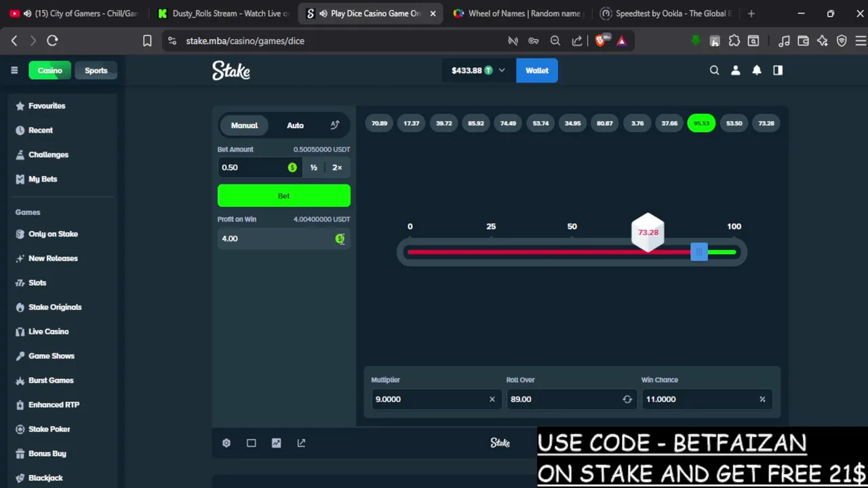The height and width of the screenshot is (488, 868).
Task: Open game settings gear icon
Action: coord(226,443)
